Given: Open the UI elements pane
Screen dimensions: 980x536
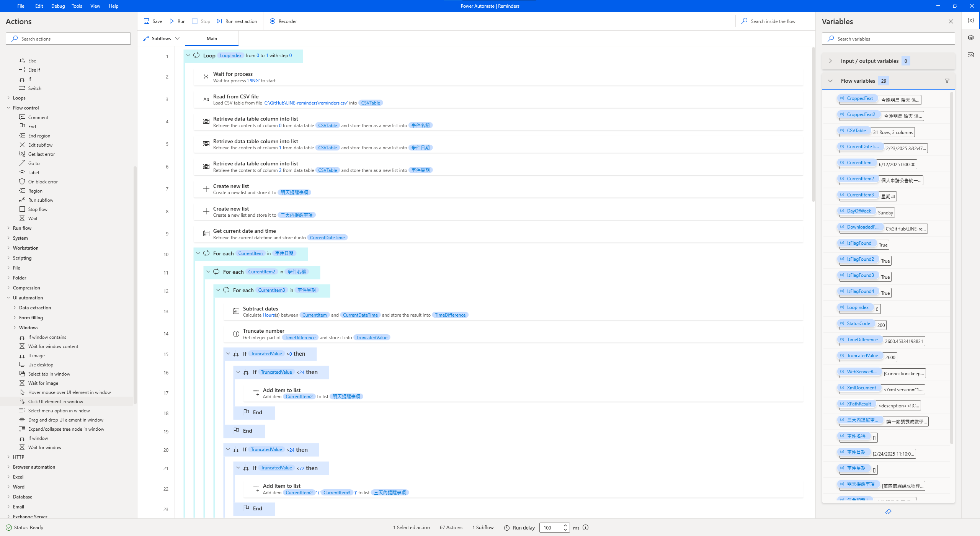Looking at the screenshot, I should (971, 37).
